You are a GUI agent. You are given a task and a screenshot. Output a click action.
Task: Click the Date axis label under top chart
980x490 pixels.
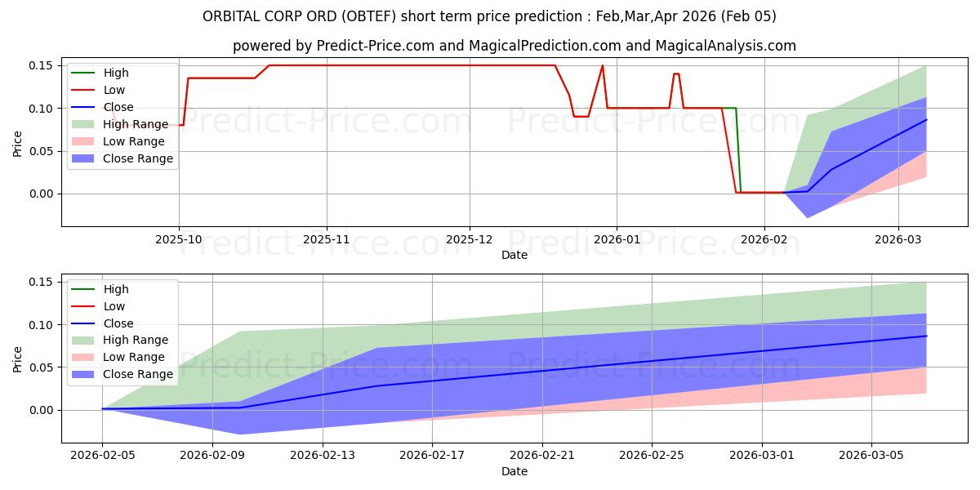[x=514, y=255]
